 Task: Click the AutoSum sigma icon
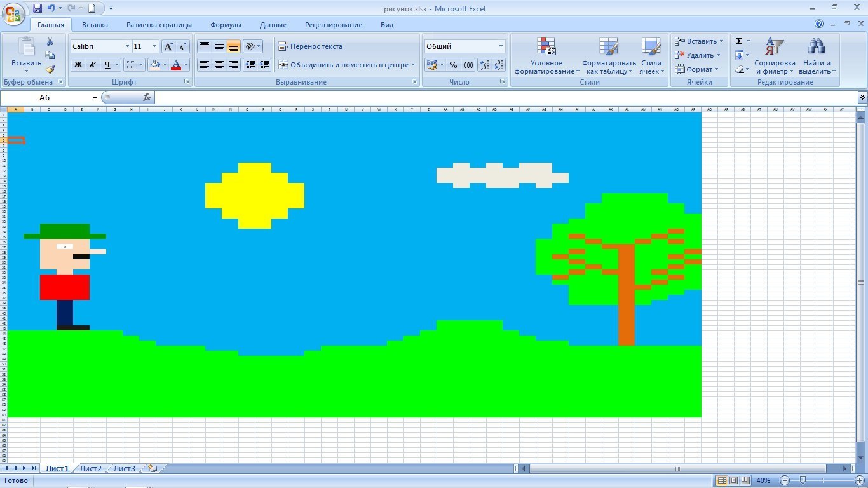point(739,41)
